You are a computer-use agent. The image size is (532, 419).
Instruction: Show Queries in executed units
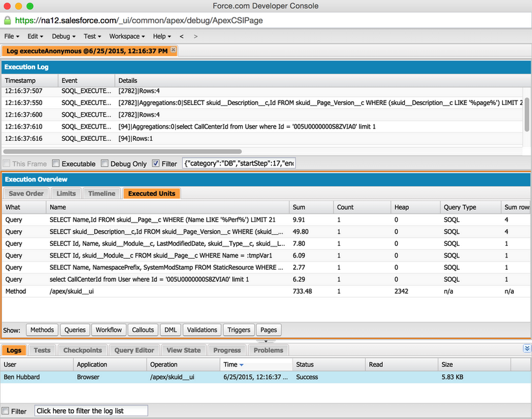pos(75,329)
